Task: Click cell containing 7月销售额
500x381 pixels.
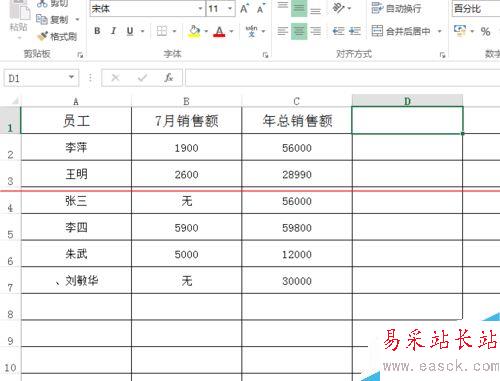Action: [x=186, y=120]
